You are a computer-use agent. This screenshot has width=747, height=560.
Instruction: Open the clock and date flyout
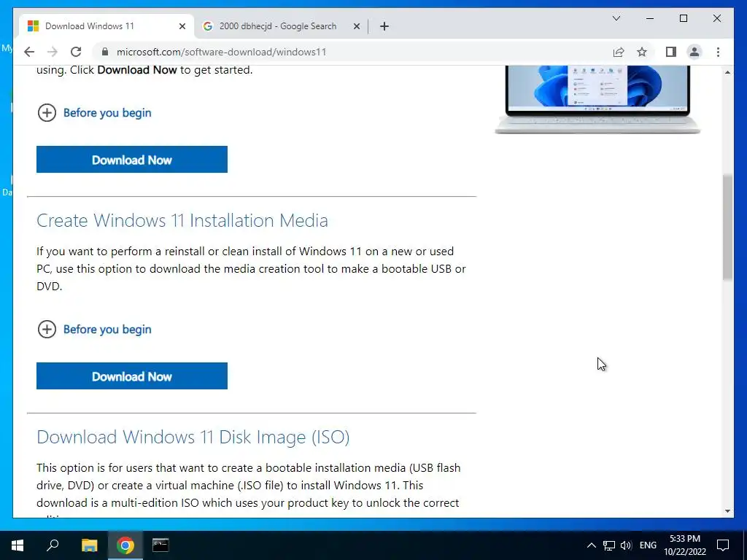click(685, 545)
